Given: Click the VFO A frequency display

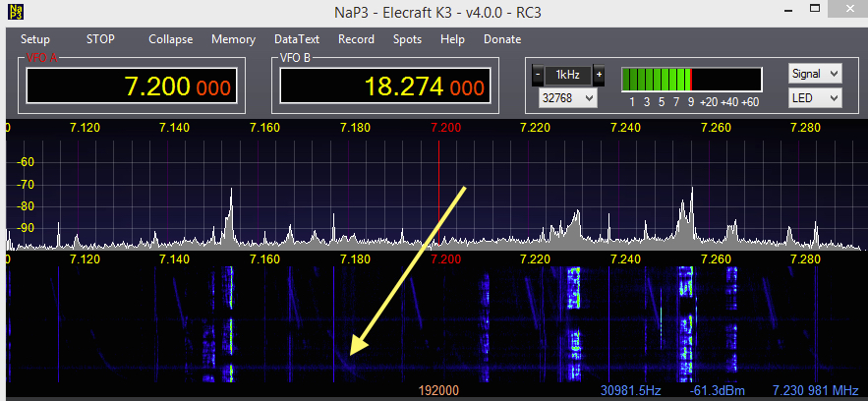Looking at the screenshot, I should coord(129,86).
